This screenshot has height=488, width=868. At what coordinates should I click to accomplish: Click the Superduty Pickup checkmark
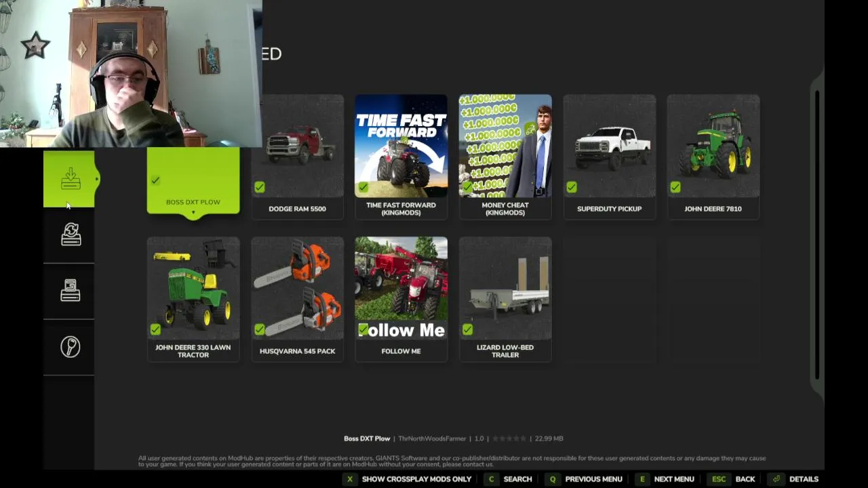pyautogui.click(x=572, y=187)
